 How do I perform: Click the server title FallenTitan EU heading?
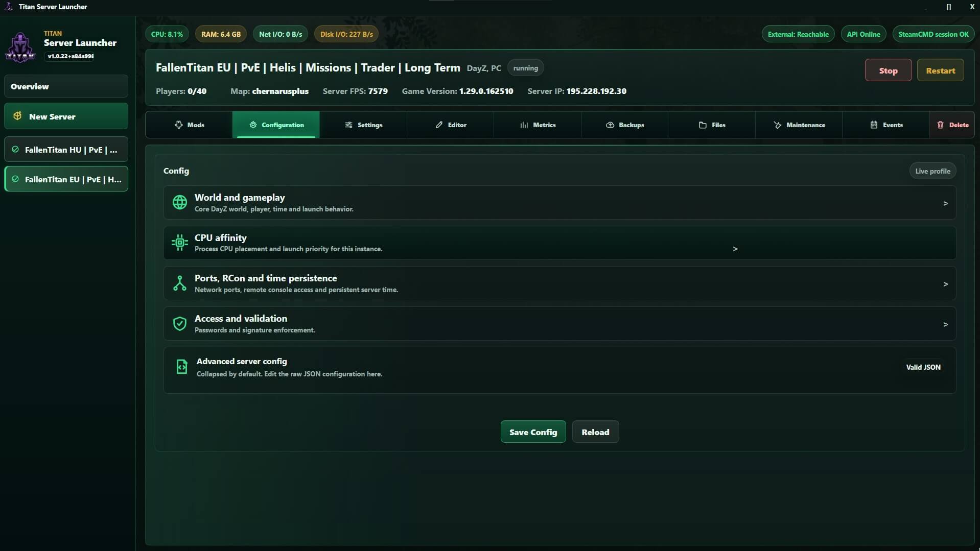pos(308,67)
